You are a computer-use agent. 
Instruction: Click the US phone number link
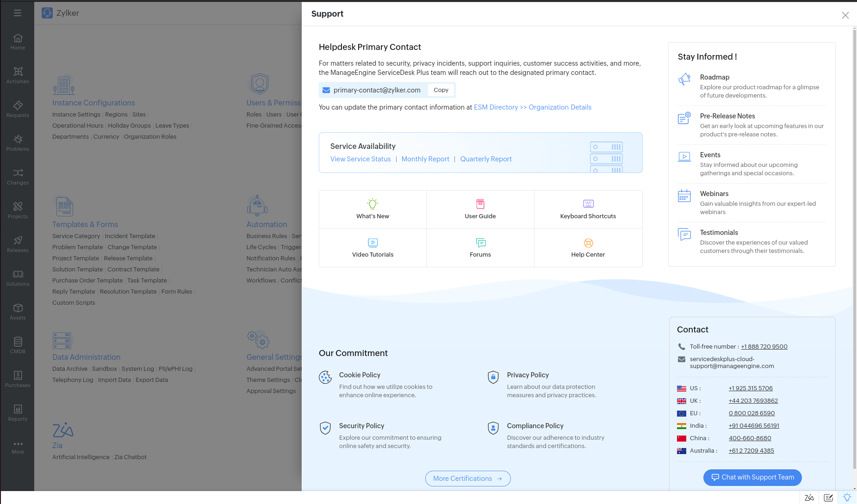coord(751,388)
